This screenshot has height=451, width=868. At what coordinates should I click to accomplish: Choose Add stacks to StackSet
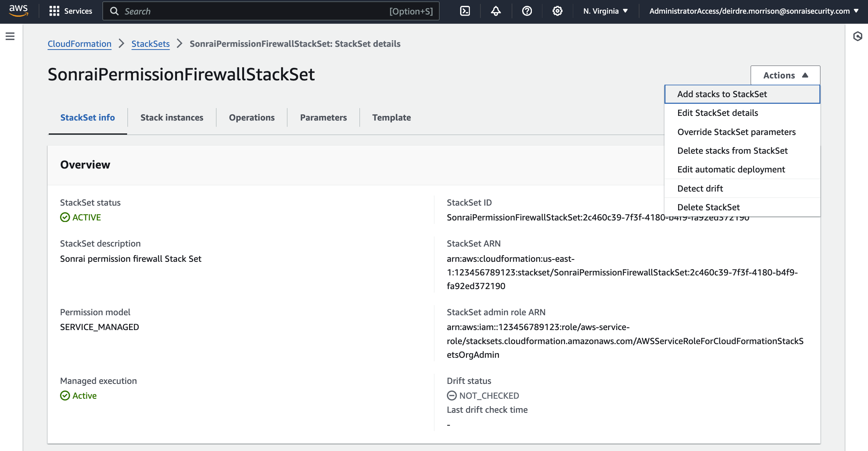click(x=742, y=94)
